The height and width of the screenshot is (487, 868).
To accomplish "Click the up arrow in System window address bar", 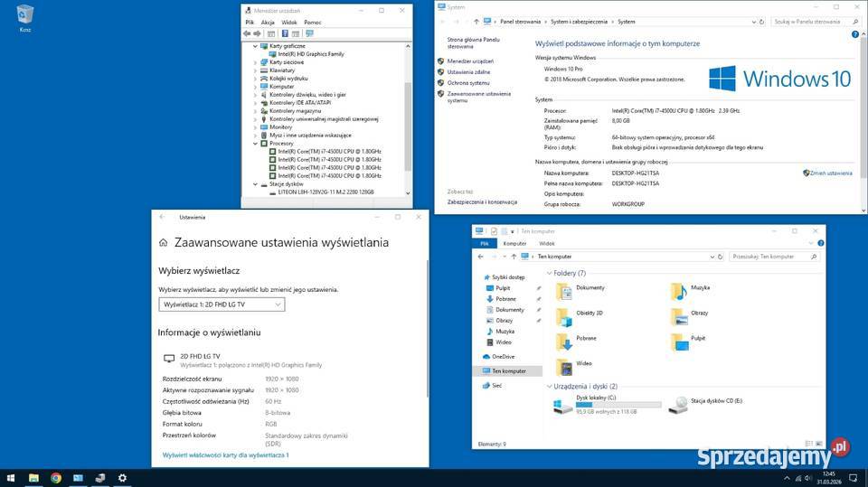I will click(x=476, y=22).
